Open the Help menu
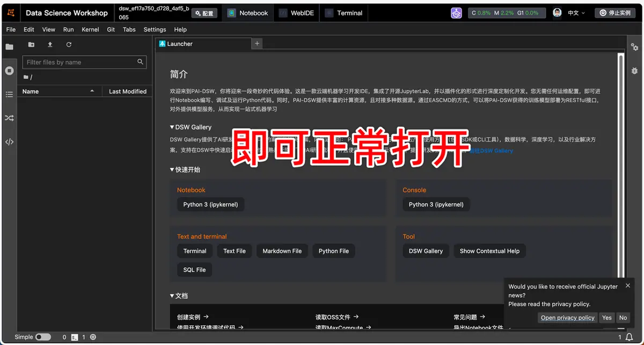644x345 pixels. pos(180,30)
